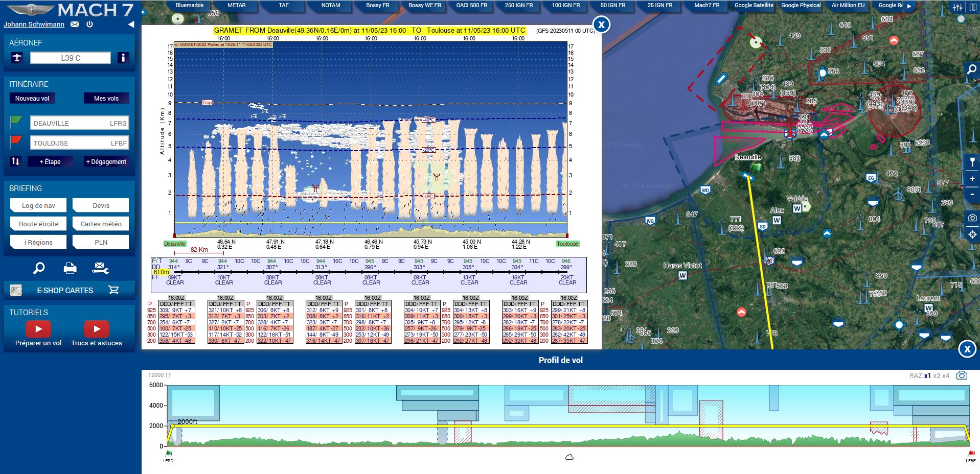Close the GRAMET weather panel
Viewport: 980px width, 474px height.
click(601, 24)
